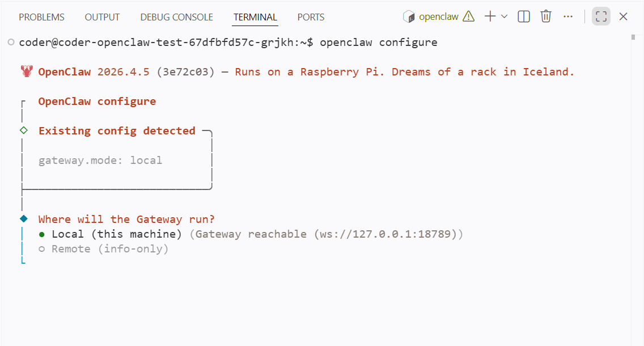Create a new terminal with plus icon
644x346 pixels.
(x=490, y=16)
